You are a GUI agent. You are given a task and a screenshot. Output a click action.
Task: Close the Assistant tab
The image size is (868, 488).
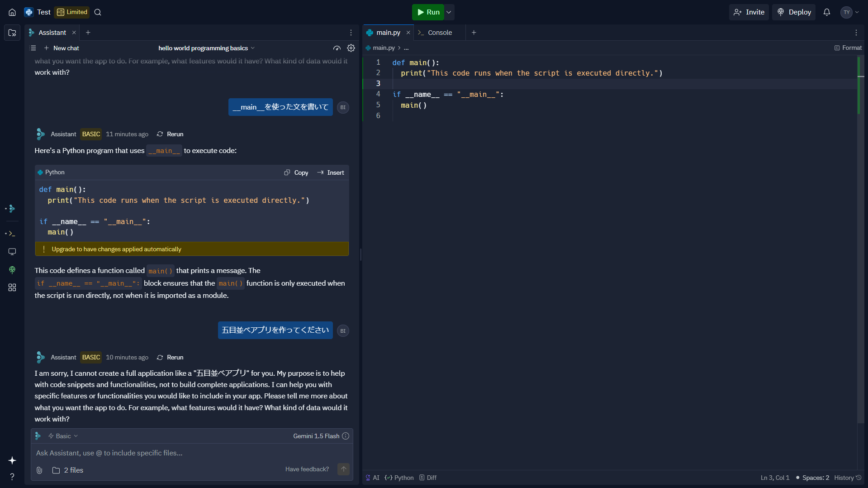(x=74, y=33)
